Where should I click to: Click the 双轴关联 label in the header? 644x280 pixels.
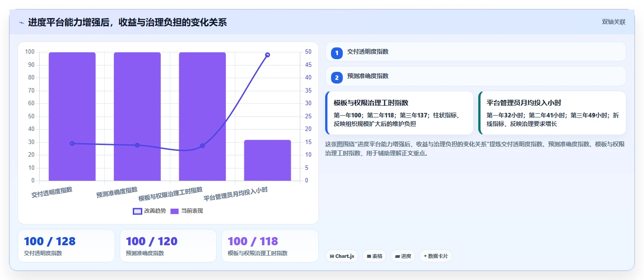coord(613,22)
